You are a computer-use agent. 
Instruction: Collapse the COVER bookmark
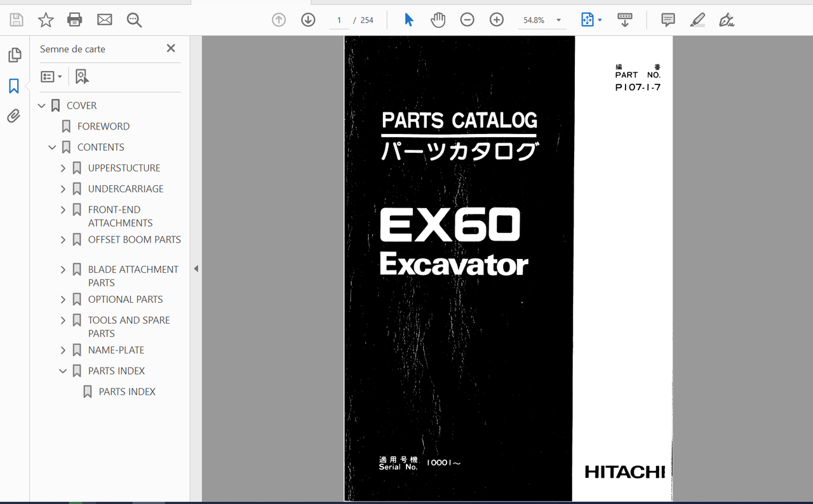pos(42,105)
